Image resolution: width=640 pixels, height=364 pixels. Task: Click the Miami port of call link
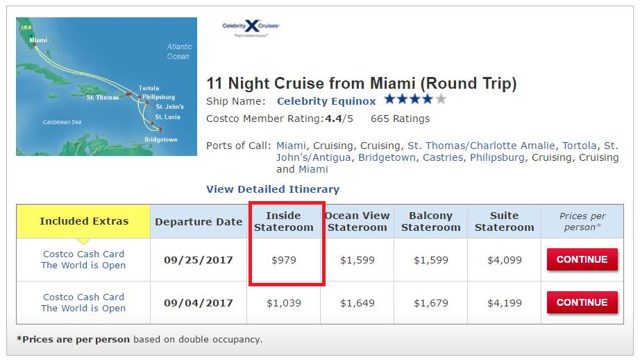click(292, 146)
